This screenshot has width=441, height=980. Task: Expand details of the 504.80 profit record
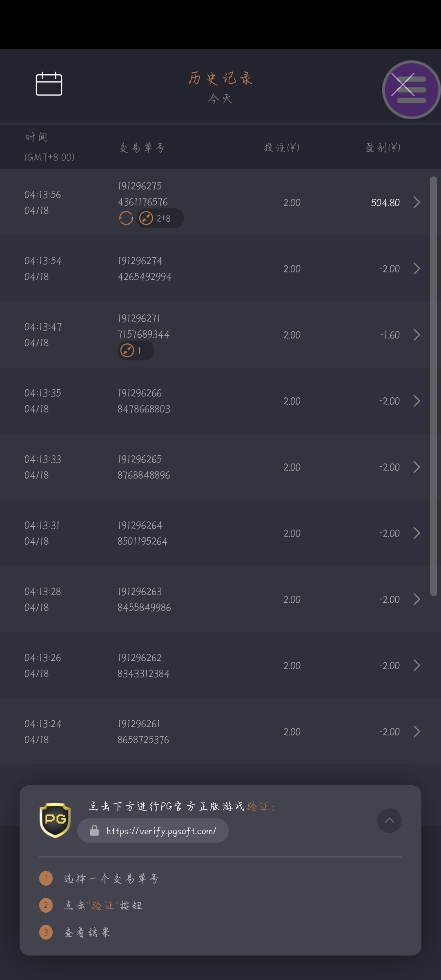tap(416, 203)
